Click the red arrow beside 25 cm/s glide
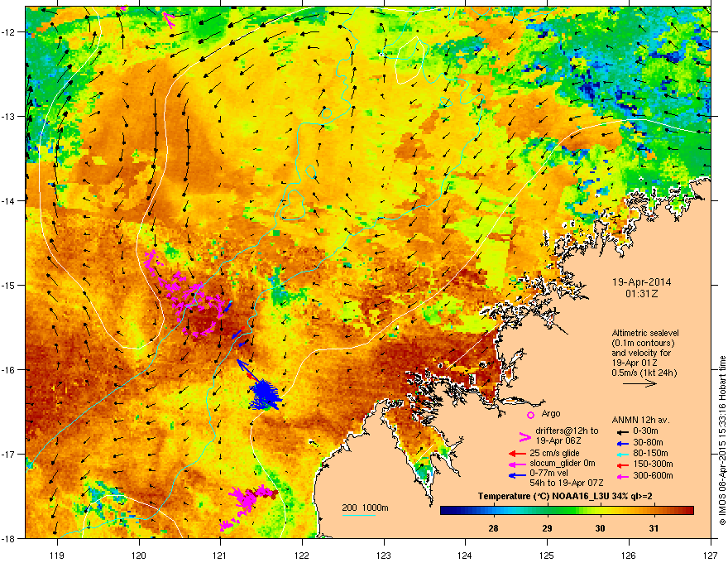The height and width of the screenshot is (563, 728). coord(517,454)
